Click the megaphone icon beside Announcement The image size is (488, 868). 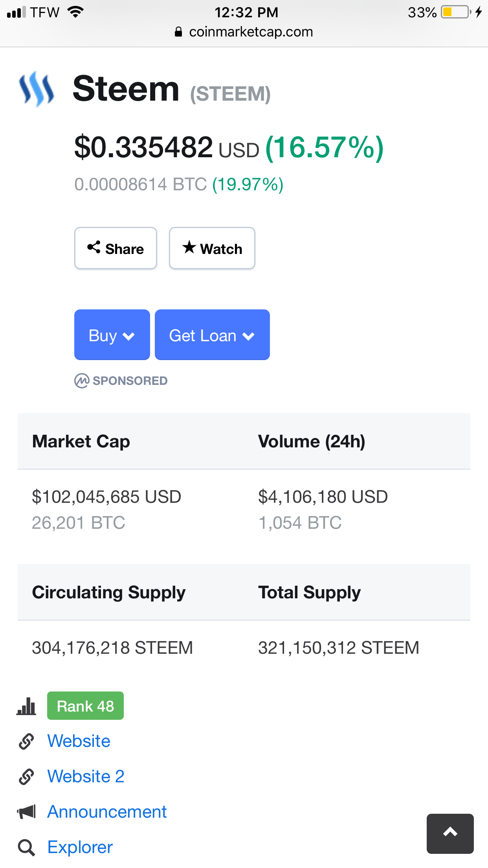(x=26, y=812)
